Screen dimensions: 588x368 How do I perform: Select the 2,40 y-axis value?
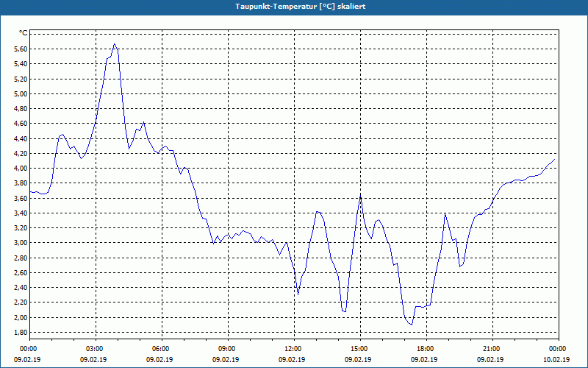tap(21, 288)
